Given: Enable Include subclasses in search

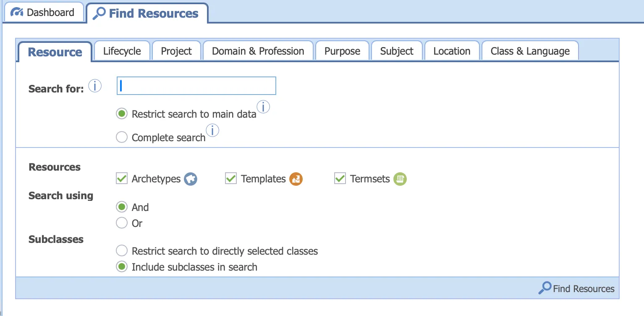Looking at the screenshot, I should pyautogui.click(x=121, y=266).
